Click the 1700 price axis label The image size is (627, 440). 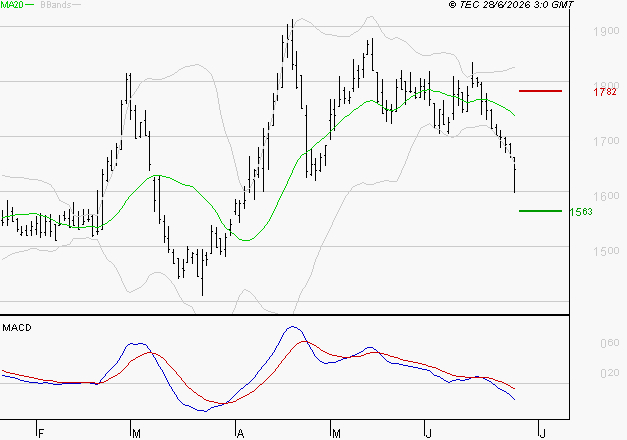606,141
